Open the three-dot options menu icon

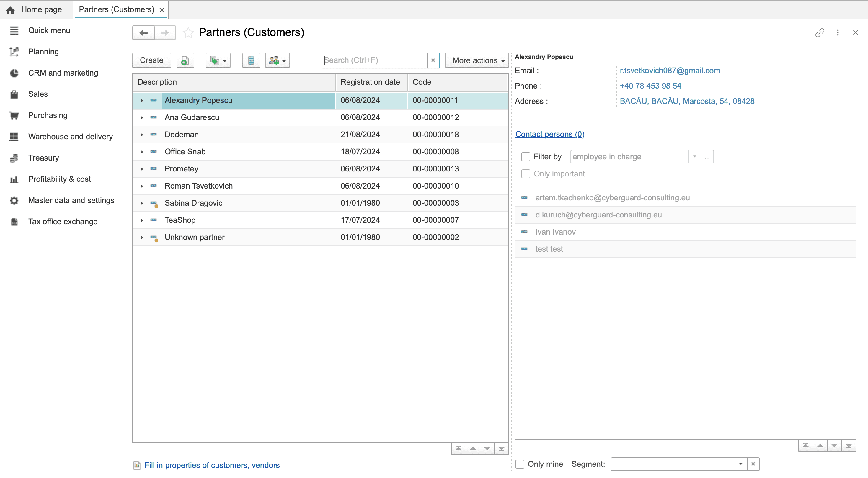pos(838,33)
